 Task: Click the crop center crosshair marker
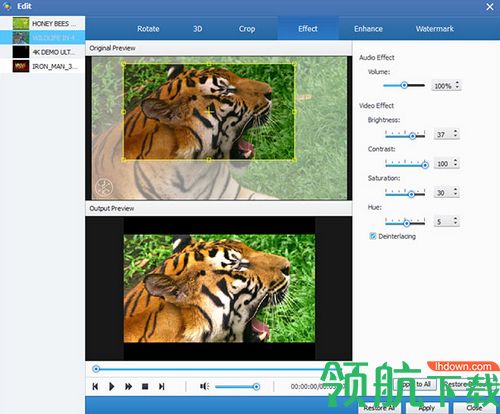[x=209, y=111]
